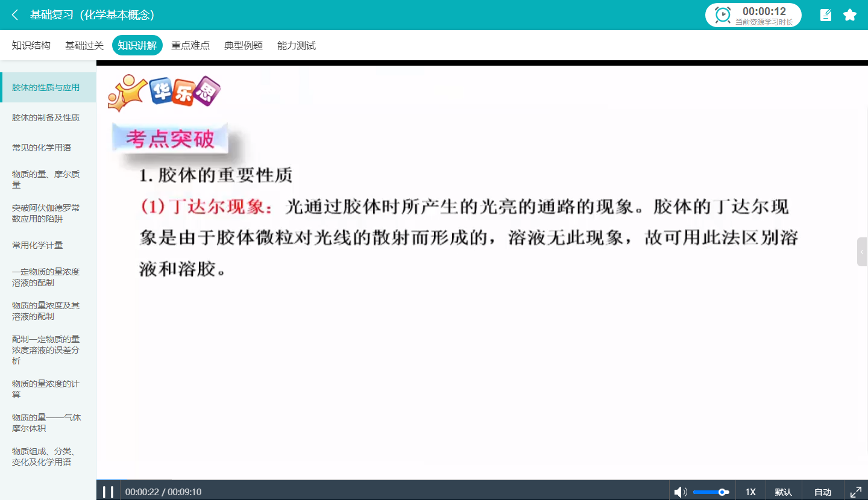Click the back arrow in header
The width and height of the screenshot is (868, 500).
coord(15,15)
